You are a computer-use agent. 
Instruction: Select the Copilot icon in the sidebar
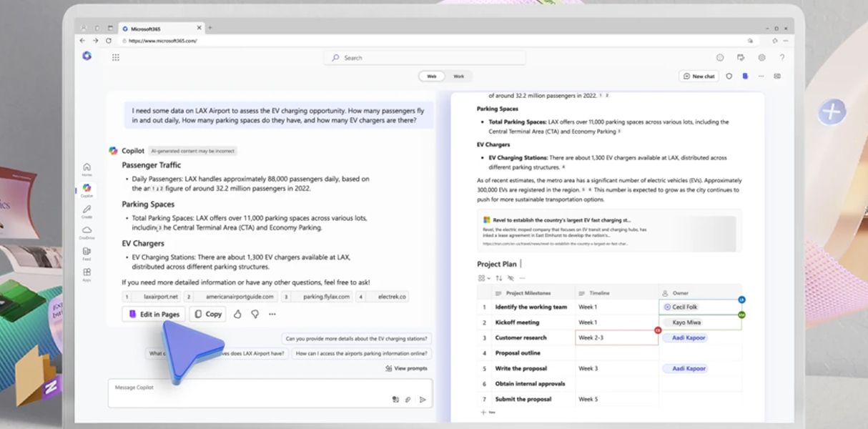[87, 189]
